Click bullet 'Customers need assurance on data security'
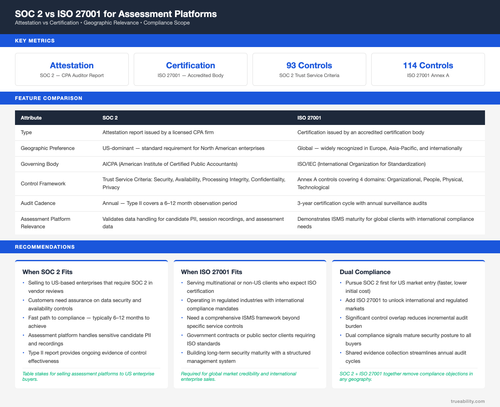This screenshot has width=500, height=407. [85, 304]
